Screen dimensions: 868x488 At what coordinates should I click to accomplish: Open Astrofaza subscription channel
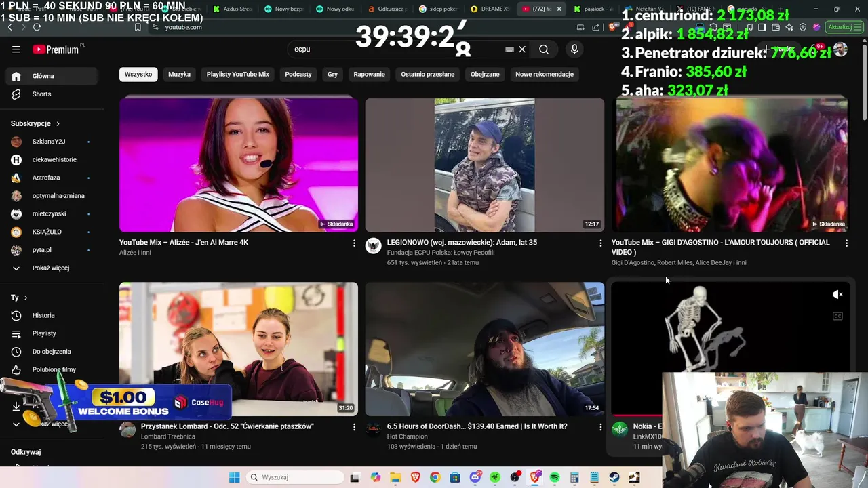[x=53, y=178]
